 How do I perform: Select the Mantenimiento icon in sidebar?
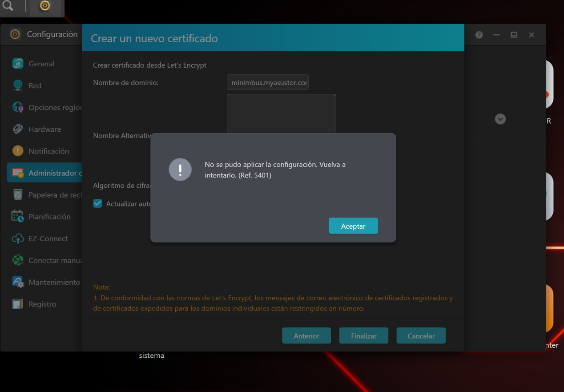18,282
